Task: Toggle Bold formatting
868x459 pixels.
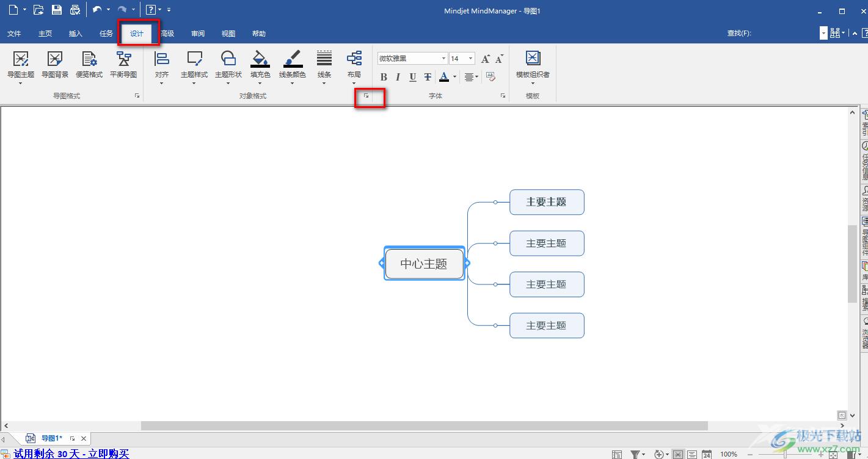Action: point(384,77)
